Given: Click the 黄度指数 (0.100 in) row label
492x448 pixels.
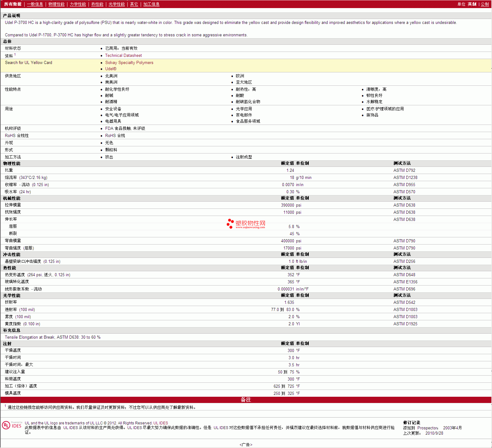Looking at the screenshot, I should tap(22, 324).
